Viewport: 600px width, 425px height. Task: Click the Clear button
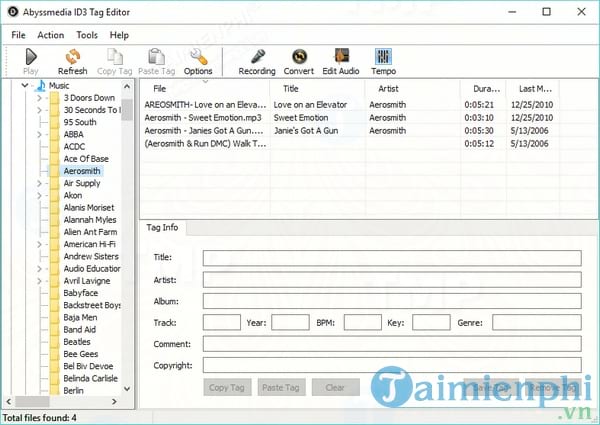click(x=336, y=388)
